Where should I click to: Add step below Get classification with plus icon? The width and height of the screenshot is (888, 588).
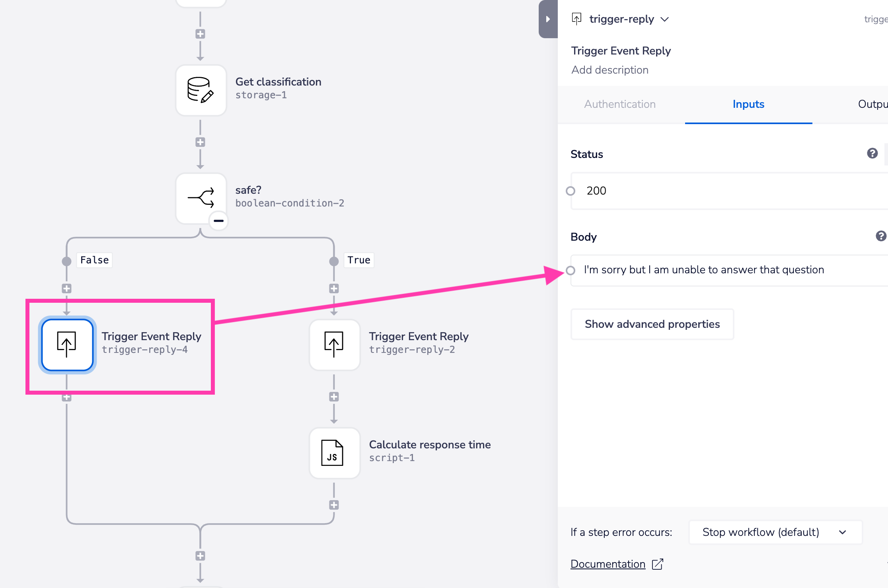coord(200,142)
